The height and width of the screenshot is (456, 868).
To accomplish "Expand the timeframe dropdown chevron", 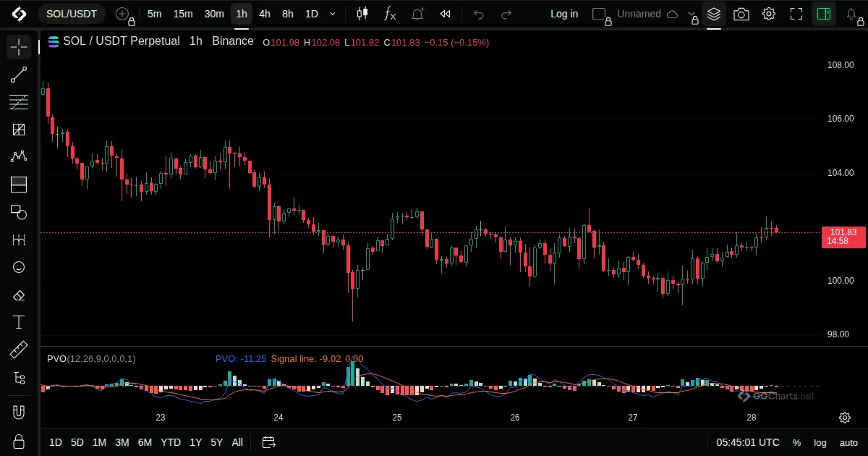I will point(333,14).
